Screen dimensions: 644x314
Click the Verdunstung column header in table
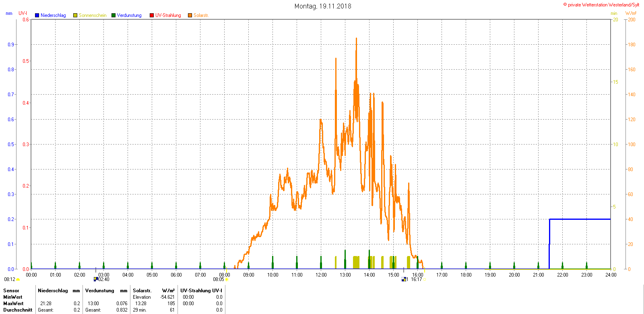(100, 291)
